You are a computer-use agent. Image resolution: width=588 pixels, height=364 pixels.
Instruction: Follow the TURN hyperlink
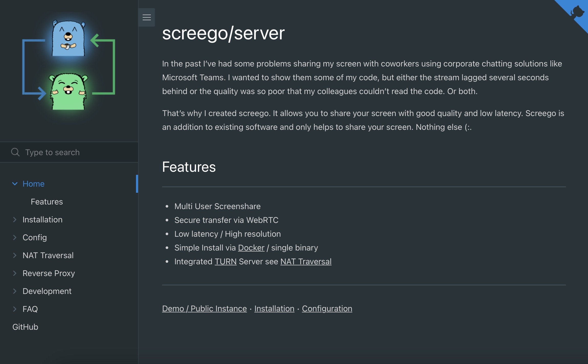[225, 261]
